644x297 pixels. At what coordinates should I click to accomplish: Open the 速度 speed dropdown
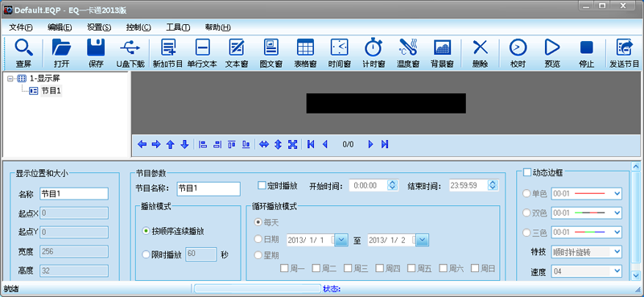click(586, 271)
